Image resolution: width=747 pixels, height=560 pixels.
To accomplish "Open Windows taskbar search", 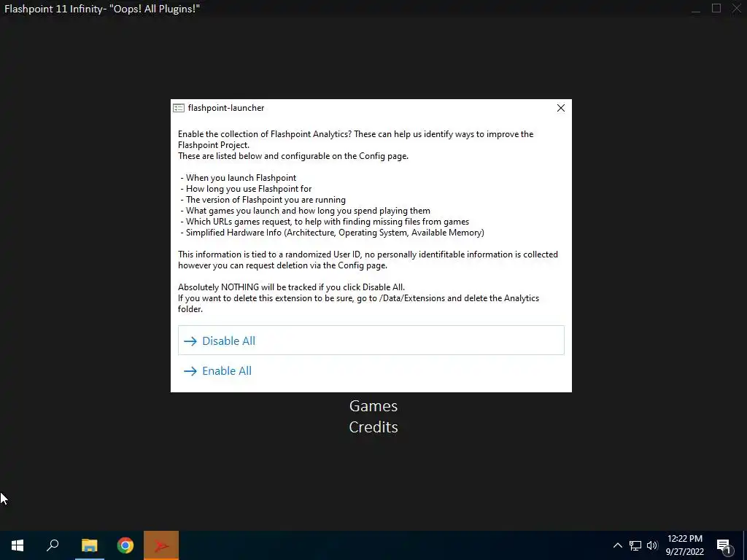I will (x=53, y=545).
